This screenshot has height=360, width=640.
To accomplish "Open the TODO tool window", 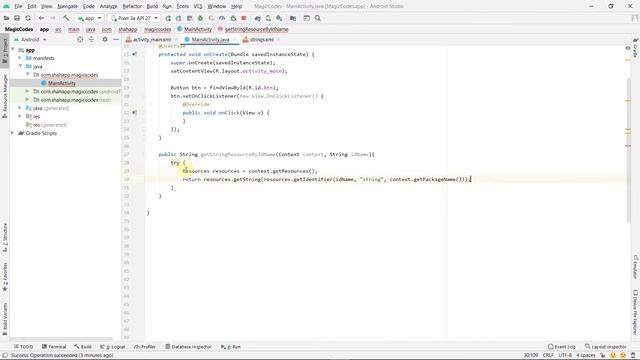I will [24, 347].
